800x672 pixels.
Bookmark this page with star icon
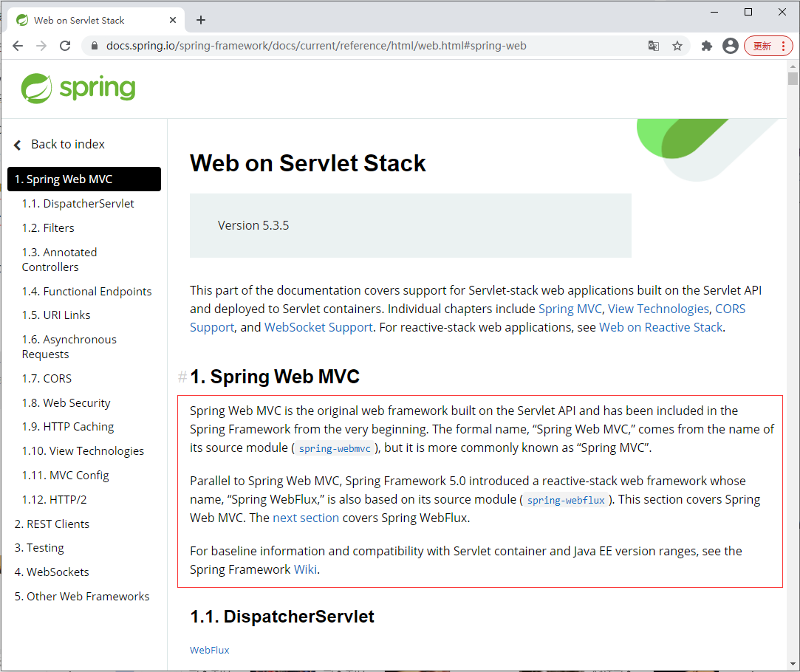click(x=677, y=46)
